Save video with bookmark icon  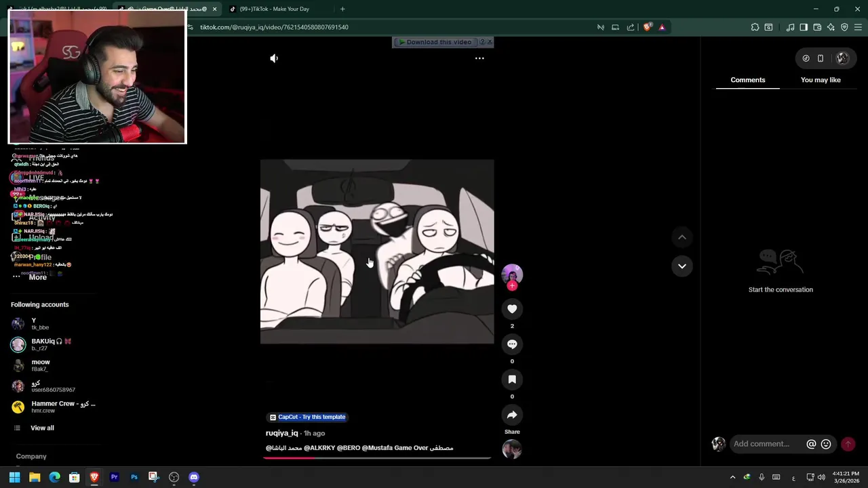point(512,380)
